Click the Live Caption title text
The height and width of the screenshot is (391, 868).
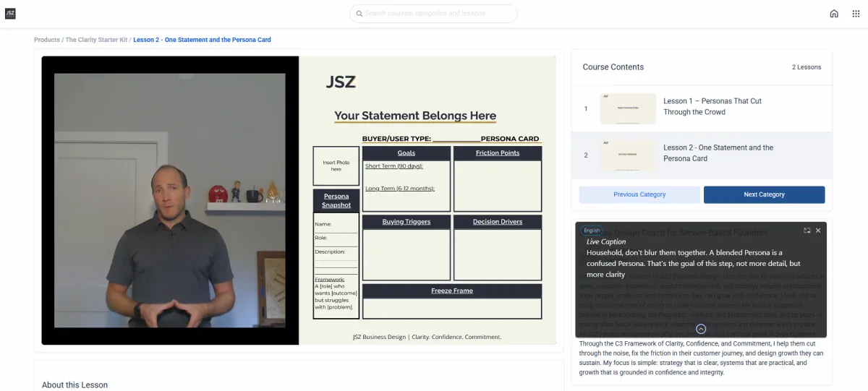pyautogui.click(x=606, y=242)
